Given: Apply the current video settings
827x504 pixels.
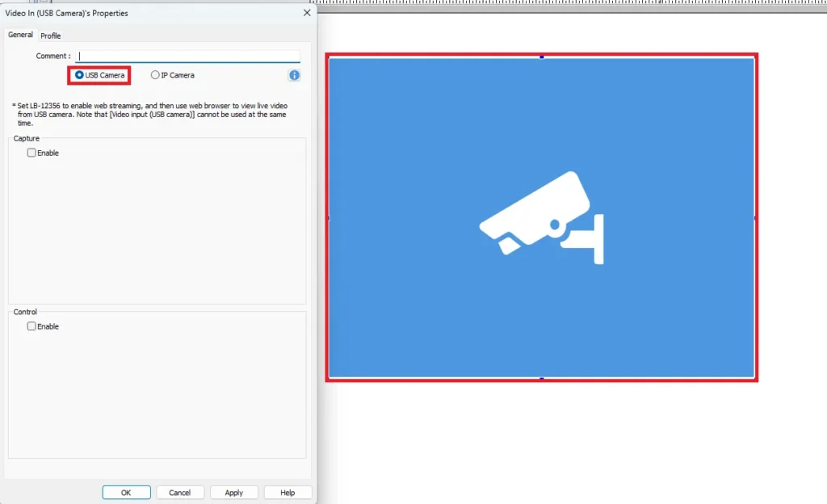Looking at the screenshot, I should coord(233,492).
